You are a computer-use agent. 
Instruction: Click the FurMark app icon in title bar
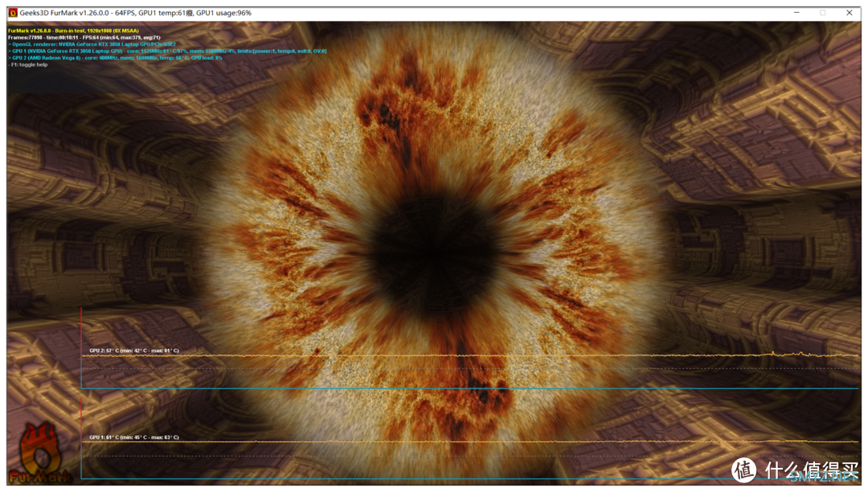click(13, 13)
